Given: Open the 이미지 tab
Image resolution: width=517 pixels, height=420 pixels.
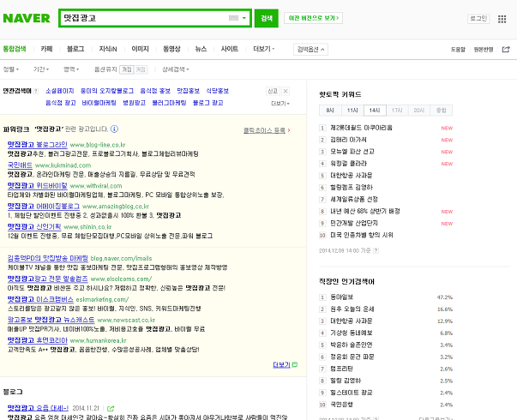Looking at the screenshot, I should click(x=140, y=49).
